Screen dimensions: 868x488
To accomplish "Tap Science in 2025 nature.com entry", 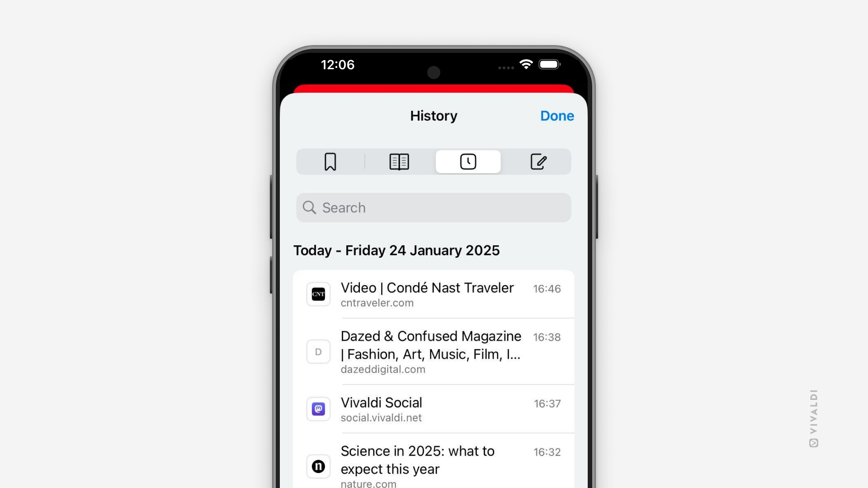I will coord(434,465).
